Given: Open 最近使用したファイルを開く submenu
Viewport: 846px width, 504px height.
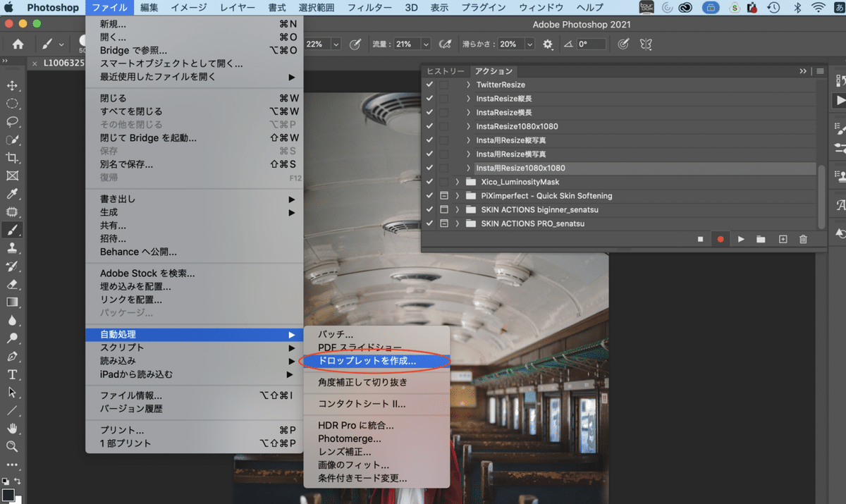Looking at the screenshot, I should tap(195, 77).
